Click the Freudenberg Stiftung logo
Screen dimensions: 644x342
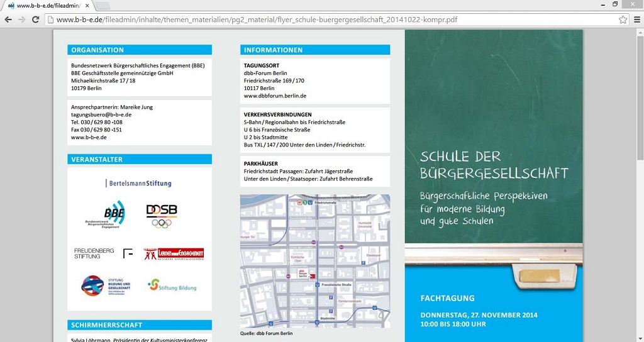point(95,253)
